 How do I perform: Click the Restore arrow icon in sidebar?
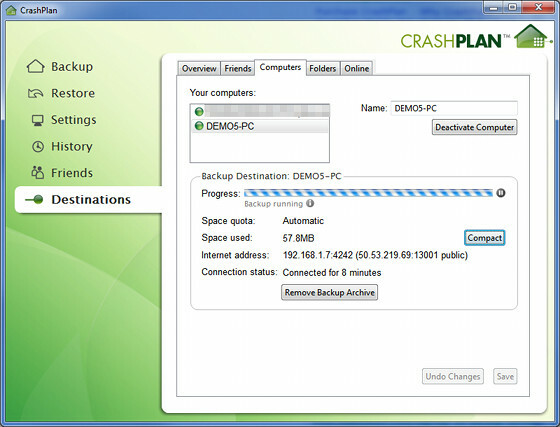(x=35, y=93)
